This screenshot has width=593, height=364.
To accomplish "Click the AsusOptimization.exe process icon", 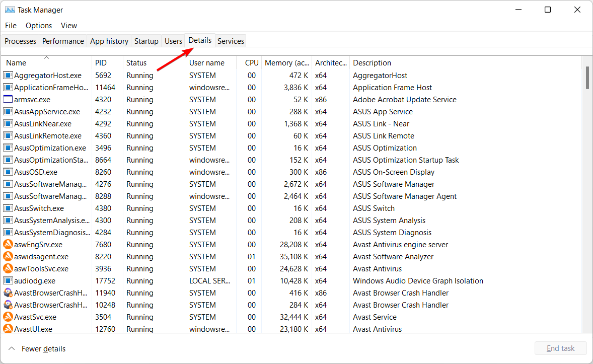I will pos(8,148).
